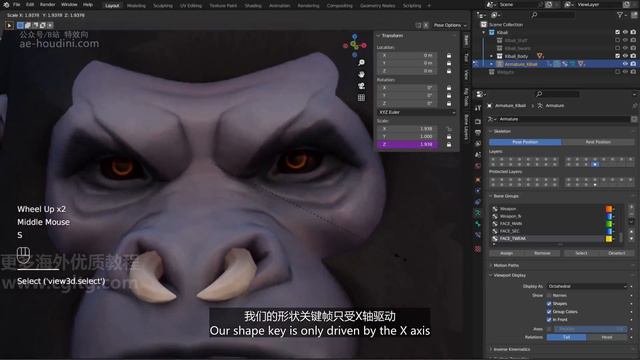Image resolution: width=640 pixels, height=360 pixels.
Task: Switch to the Sculpting workspace tab
Action: tap(163, 6)
